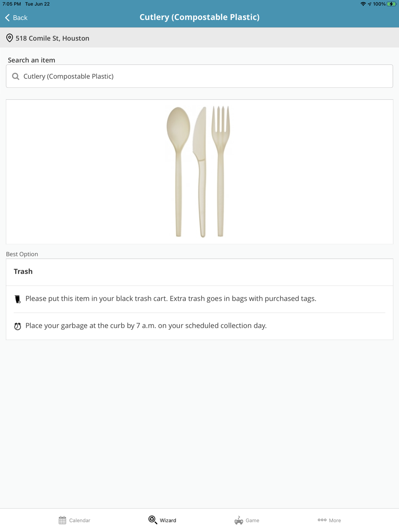The height and width of the screenshot is (532, 399).
Task: Click the Game joystick icon
Action: (x=239, y=520)
